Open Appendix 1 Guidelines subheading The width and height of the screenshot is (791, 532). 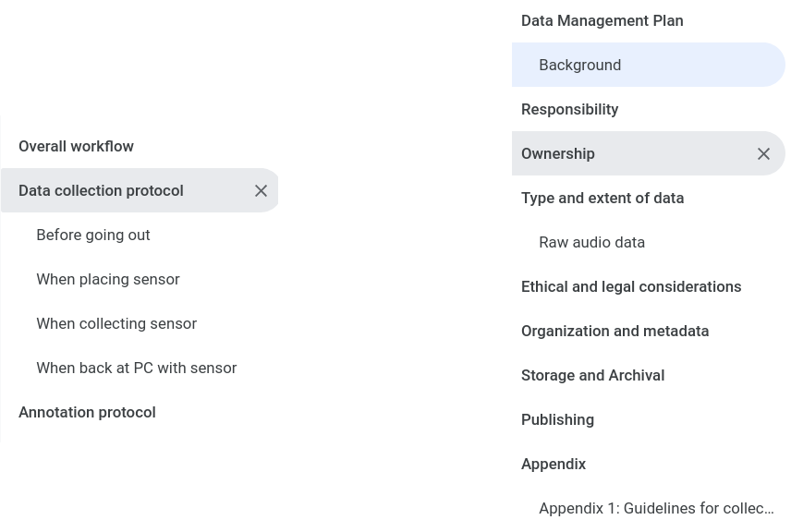[656, 508]
